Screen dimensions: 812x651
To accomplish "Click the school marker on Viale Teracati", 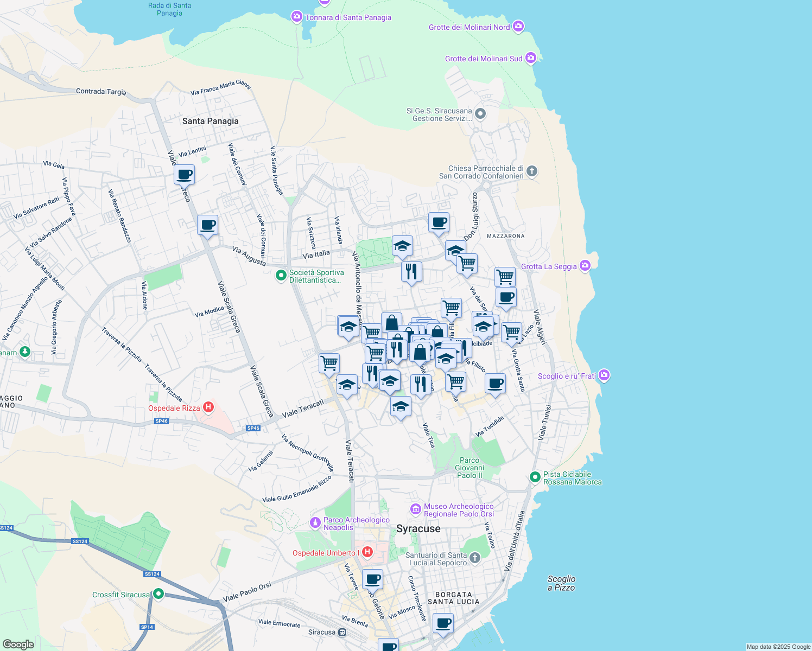I will coord(347,385).
